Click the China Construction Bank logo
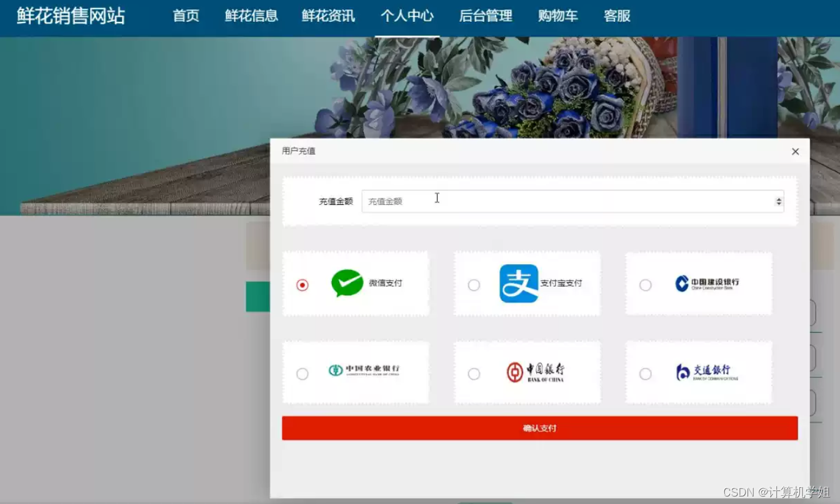The image size is (840, 504). coord(707,284)
